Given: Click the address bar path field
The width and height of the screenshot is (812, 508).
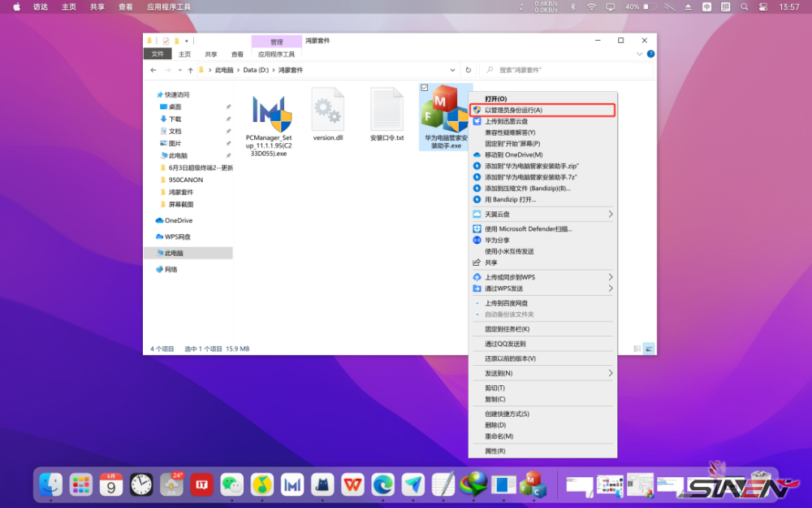Looking at the screenshot, I should click(x=327, y=70).
